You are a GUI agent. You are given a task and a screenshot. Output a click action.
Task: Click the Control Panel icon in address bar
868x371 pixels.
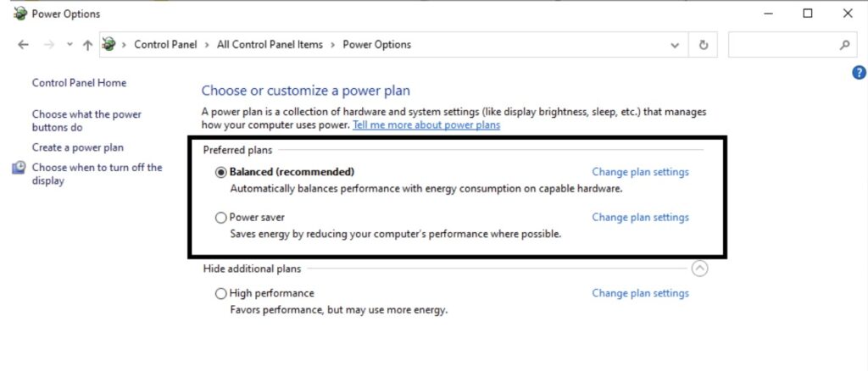pyautogui.click(x=108, y=45)
